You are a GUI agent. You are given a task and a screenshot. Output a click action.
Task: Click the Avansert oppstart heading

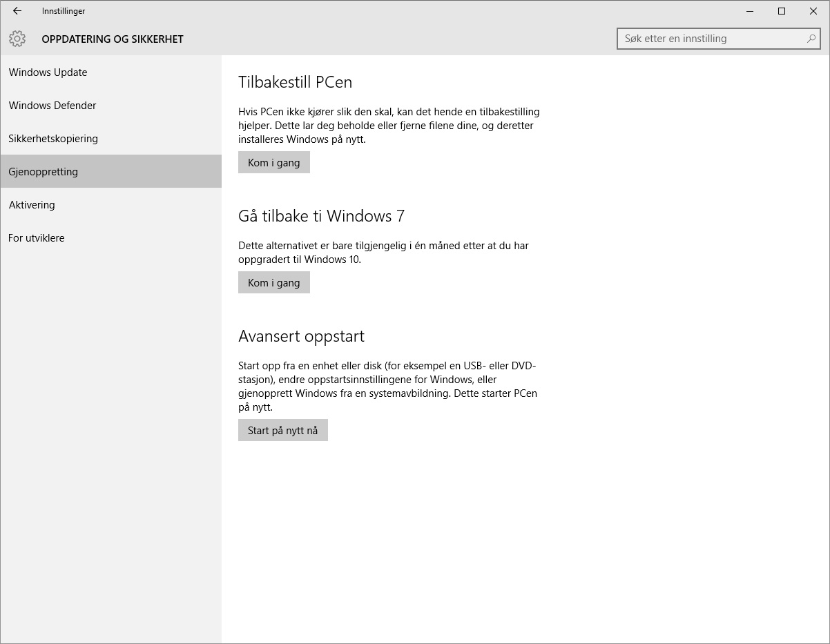301,336
